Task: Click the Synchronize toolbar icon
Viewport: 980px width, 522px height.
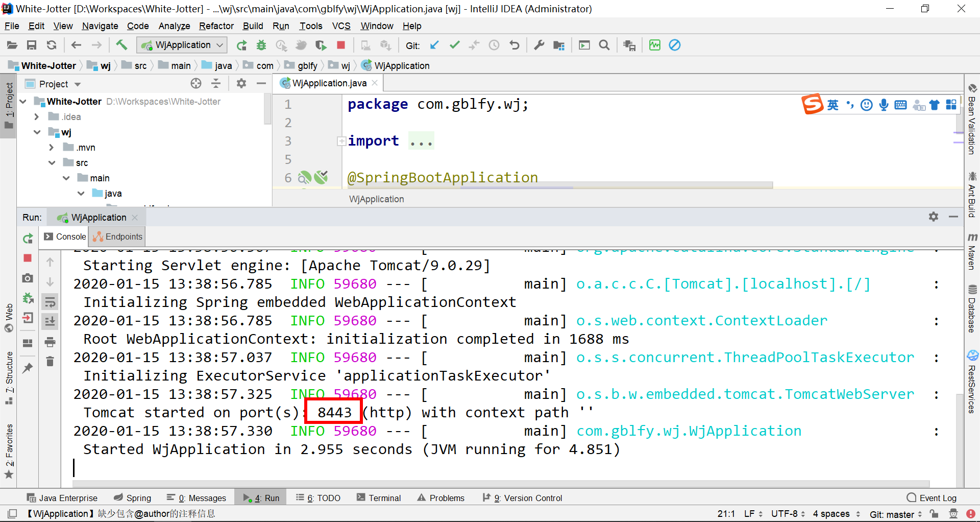Action: click(52, 45)
